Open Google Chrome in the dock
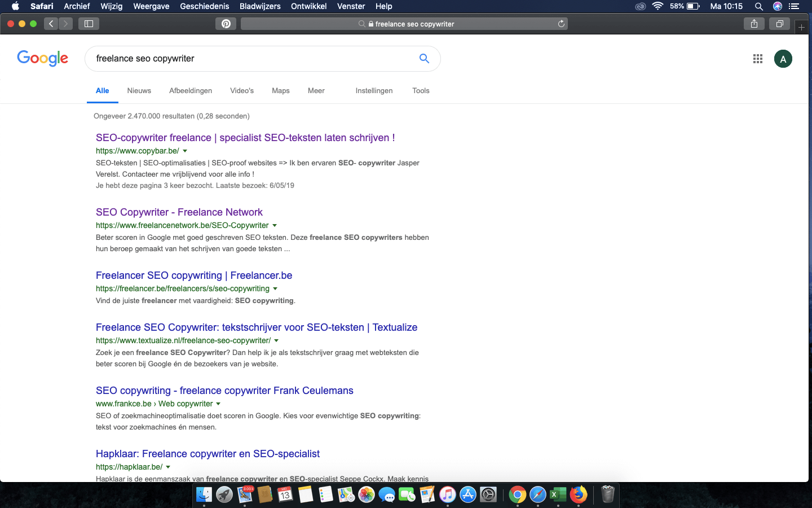This screenshot has width=812, height=508. [x=517, y=495]
